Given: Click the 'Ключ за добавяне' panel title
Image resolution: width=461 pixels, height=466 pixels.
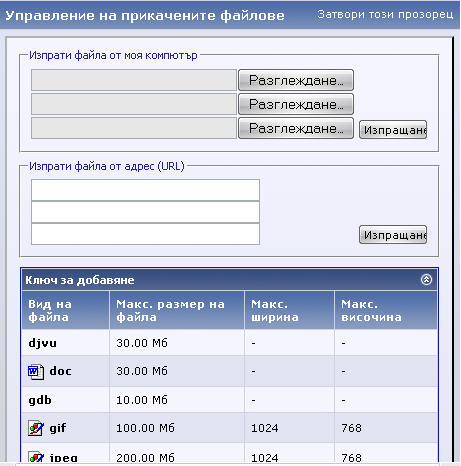Looking at the screenshot, I should tap(80, 280).
